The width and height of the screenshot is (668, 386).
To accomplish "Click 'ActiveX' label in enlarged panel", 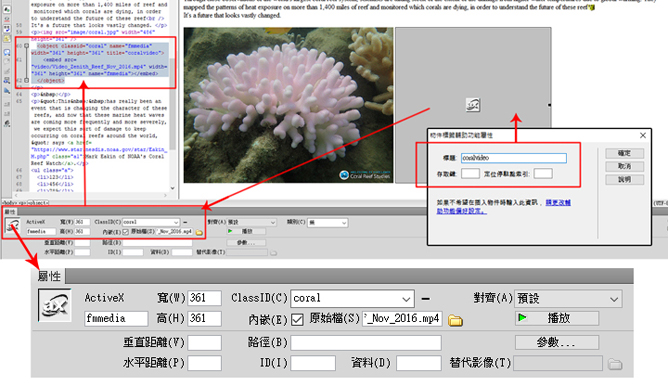I will [x=104, y=298].
